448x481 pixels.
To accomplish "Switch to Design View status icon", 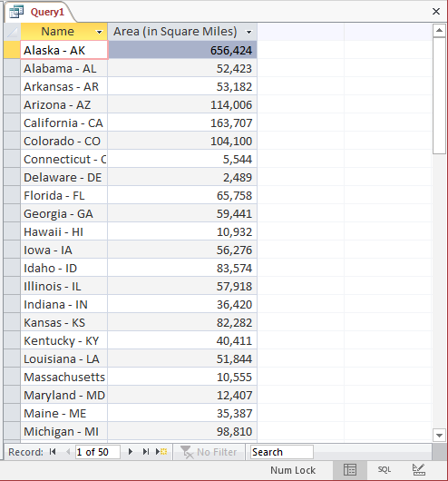I will tap(418, 469).
